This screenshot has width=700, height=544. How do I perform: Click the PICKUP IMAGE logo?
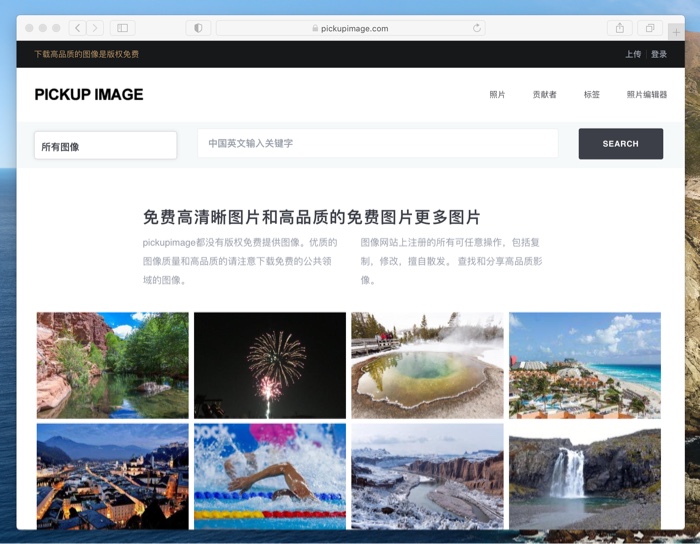point(89,94)
